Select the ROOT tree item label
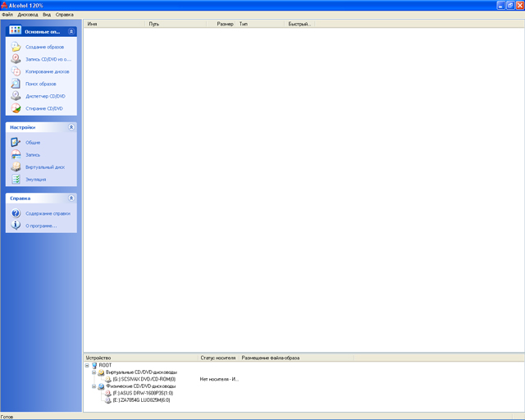The height and width of the screenshot is (420, 525). (105, 365)
